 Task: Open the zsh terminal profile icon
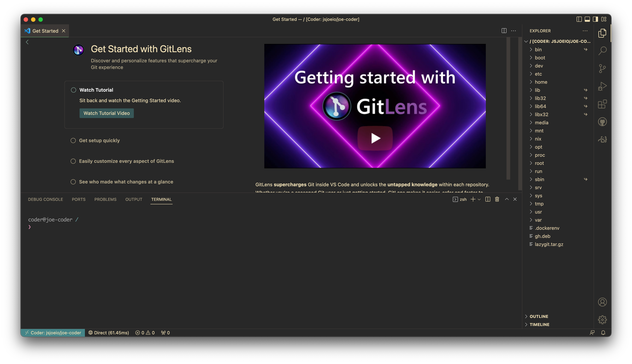[455, 199]
